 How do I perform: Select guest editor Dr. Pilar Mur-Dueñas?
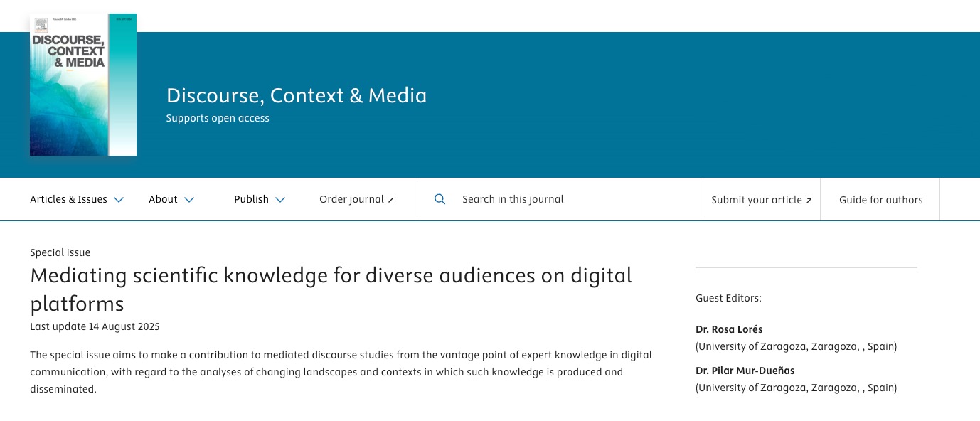pos(745,371)
